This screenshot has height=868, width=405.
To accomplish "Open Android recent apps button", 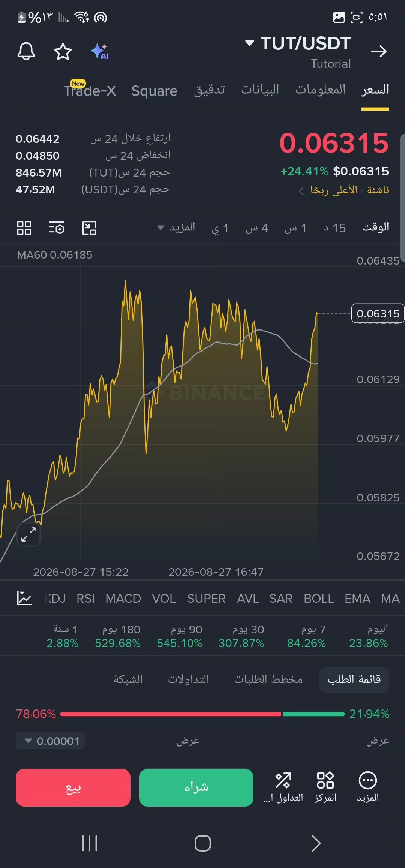I will pyautogui.click(x=90, y=843).
